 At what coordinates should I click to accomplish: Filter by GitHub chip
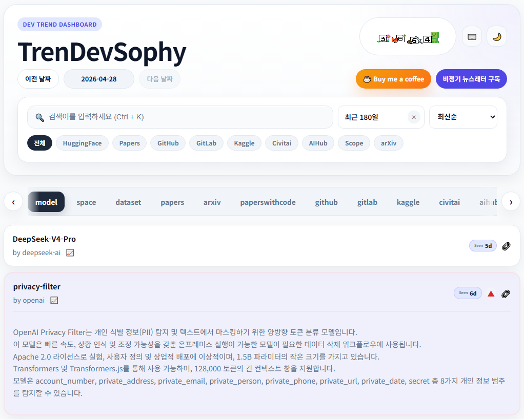click(x=168, y=143)
